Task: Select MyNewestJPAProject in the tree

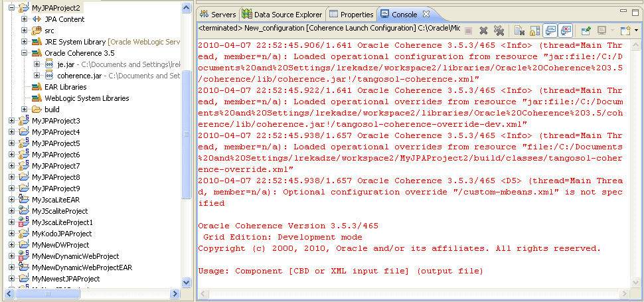Action: [66, 279]
